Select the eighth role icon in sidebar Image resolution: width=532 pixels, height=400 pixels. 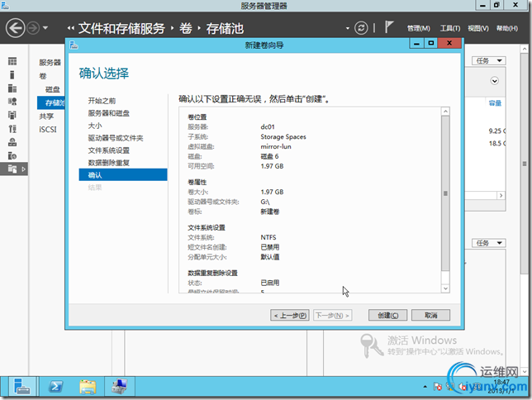pyautogui.click(x=12, y=156)
